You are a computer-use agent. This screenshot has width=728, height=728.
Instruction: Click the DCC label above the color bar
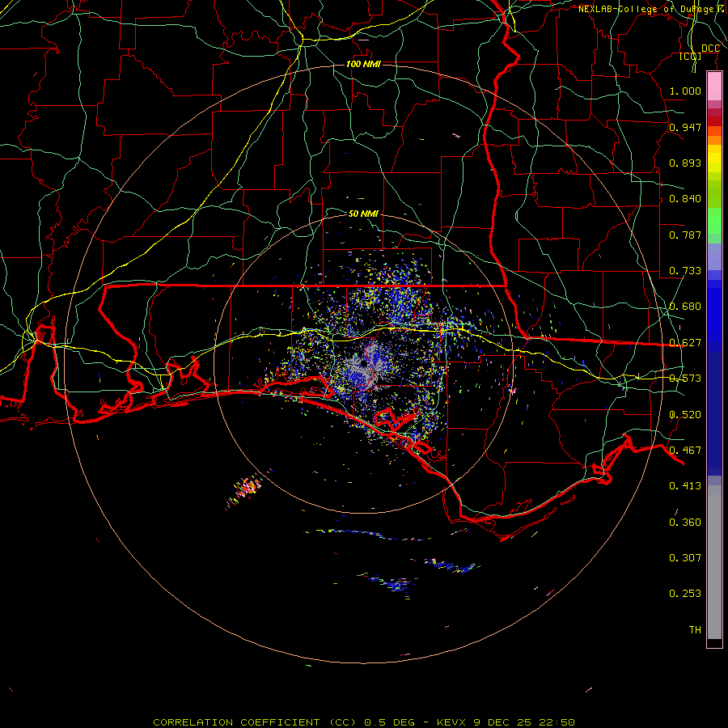point(710,49)
